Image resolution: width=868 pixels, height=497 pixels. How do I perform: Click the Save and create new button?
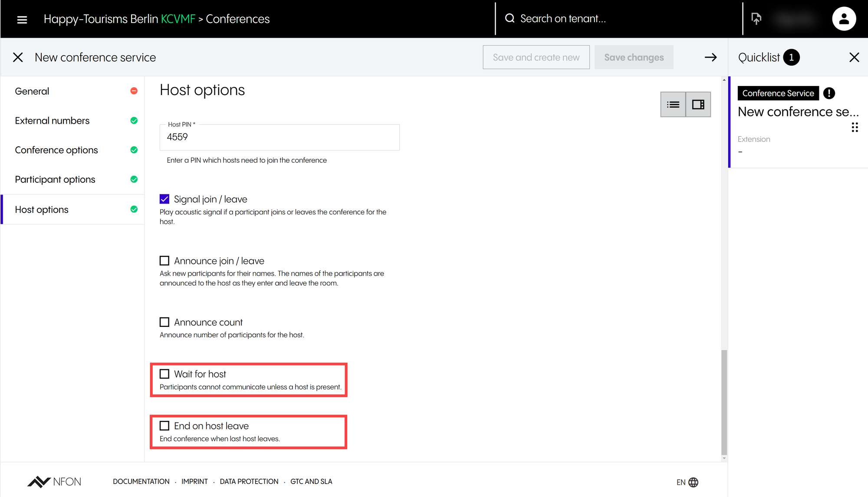pos(536,57)
